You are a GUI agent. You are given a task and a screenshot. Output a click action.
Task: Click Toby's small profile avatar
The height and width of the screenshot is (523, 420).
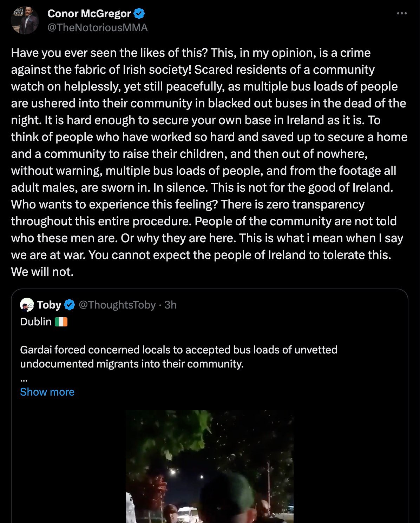(x=27, y=305)
